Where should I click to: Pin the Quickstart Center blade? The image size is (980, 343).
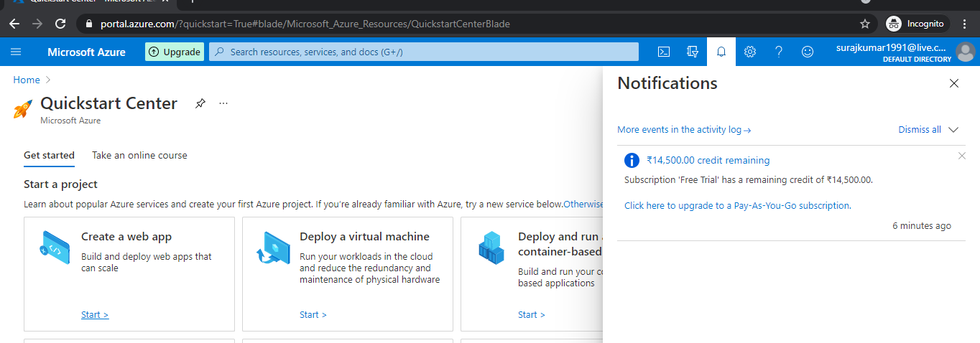pyautogui.click(x=200, y=103)
